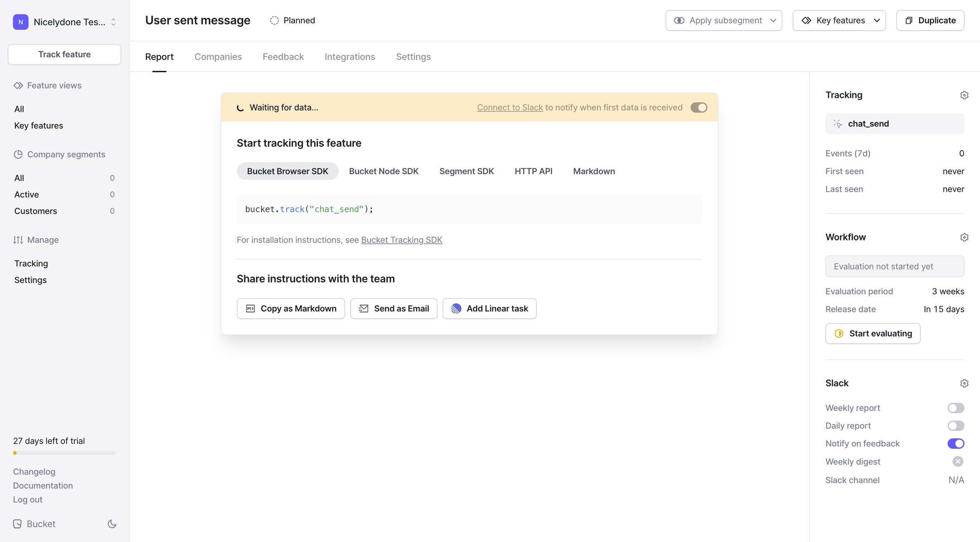Viewport: 980px width, 542px height.
Task: Switch to the Companies tab
Action: 218,57
